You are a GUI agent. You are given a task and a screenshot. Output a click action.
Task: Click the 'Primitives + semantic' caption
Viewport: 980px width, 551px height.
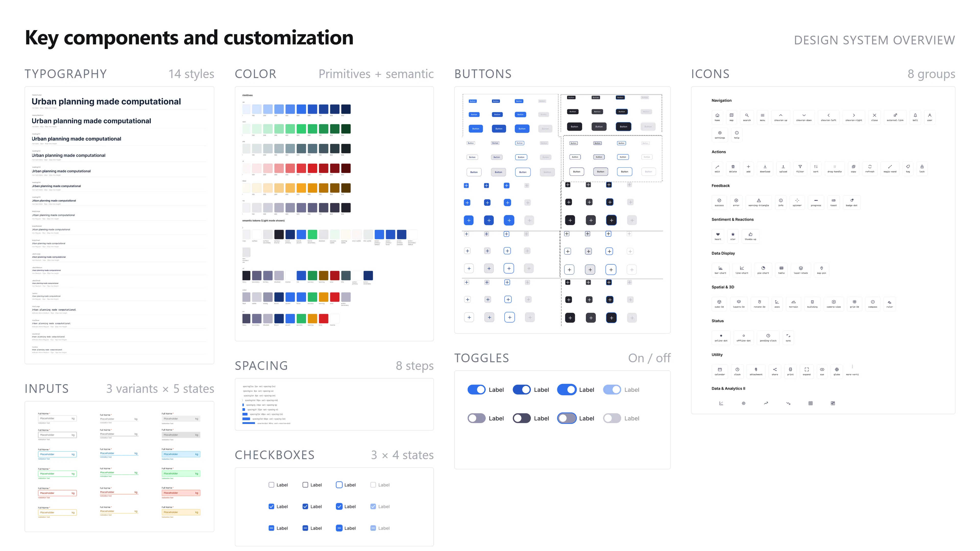coord(376,74)
